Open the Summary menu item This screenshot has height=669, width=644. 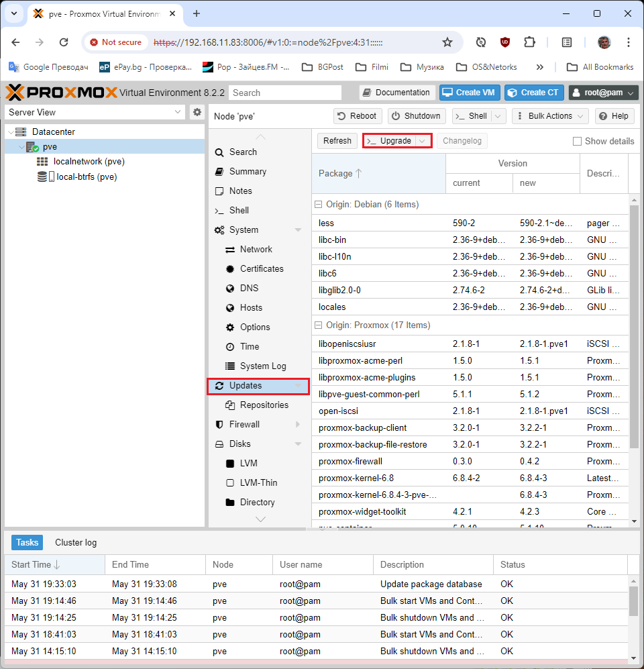click(258, 172)
